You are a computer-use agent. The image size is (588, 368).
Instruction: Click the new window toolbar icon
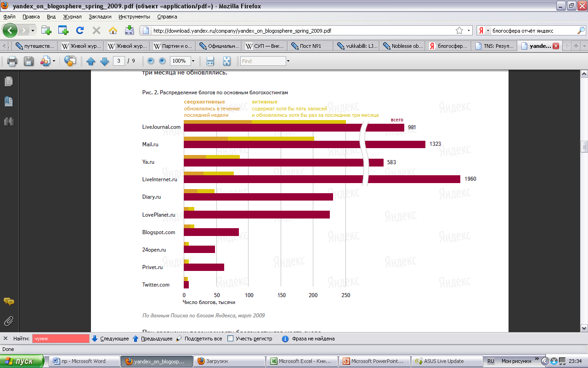point(63,30)
